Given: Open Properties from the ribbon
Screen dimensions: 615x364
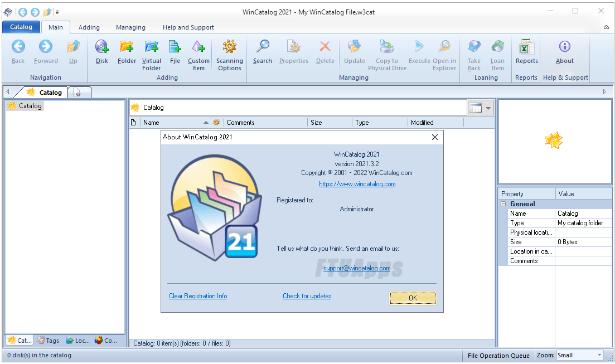Looking at the screenshot, I should tap(293, 52).
